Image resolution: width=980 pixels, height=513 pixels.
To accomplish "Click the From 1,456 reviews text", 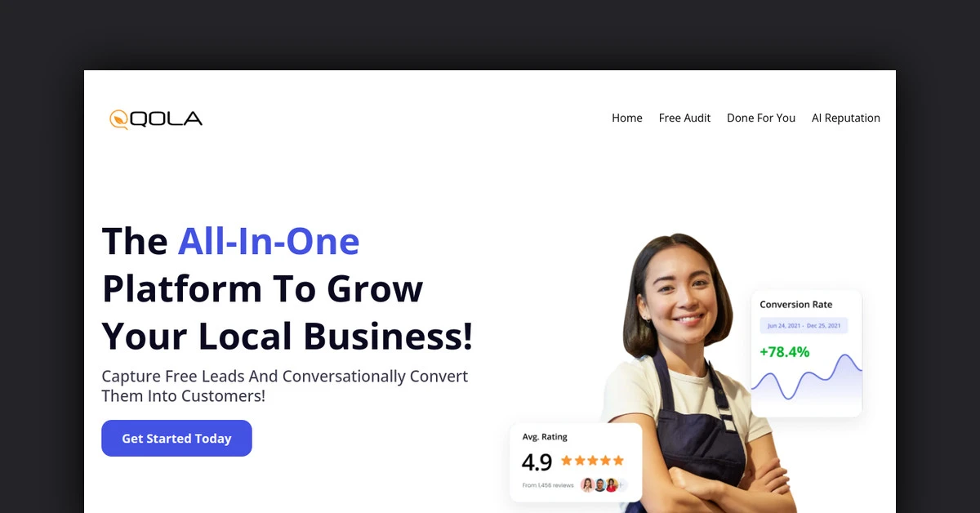I will point(548,486).
